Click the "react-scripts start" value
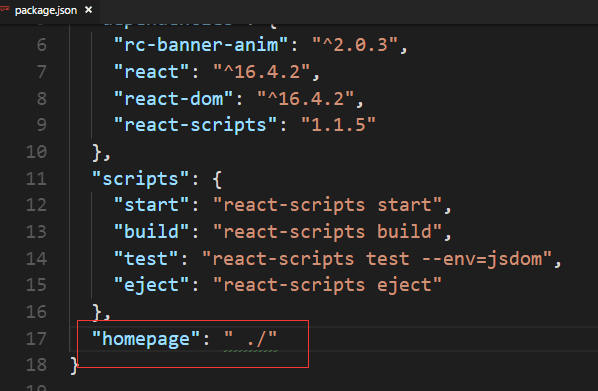The width and height of the screenshot is (598, 391). click(x=328, y=205)
